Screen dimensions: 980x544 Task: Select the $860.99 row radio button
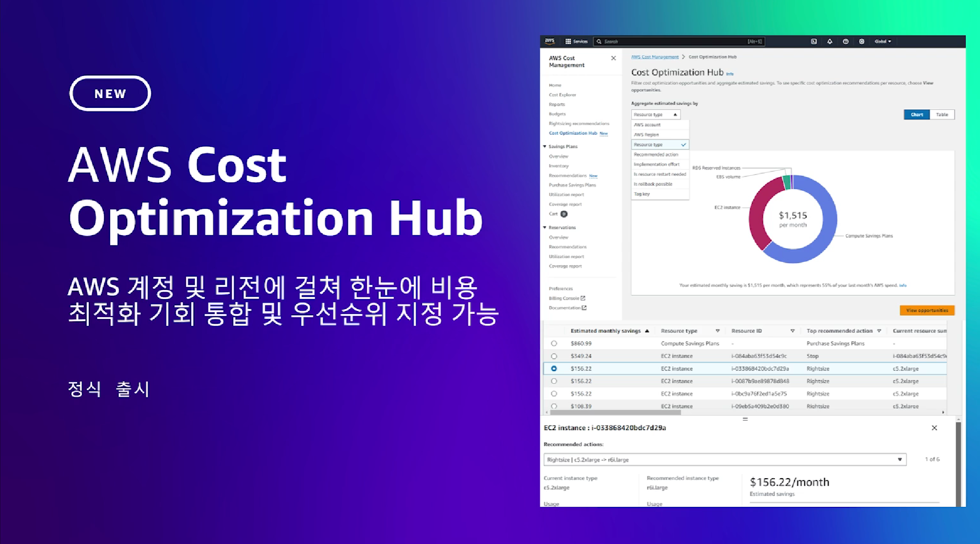554,344
